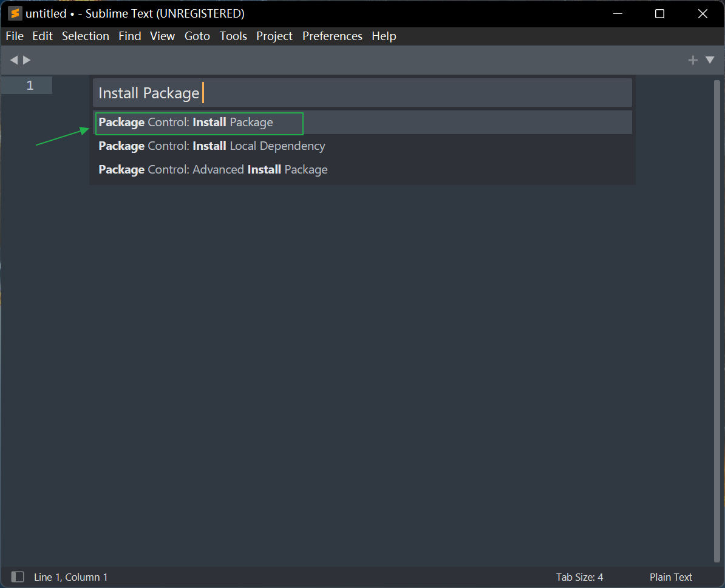Open the Preferences menu
Screen dimensions: 725x588
333,36
